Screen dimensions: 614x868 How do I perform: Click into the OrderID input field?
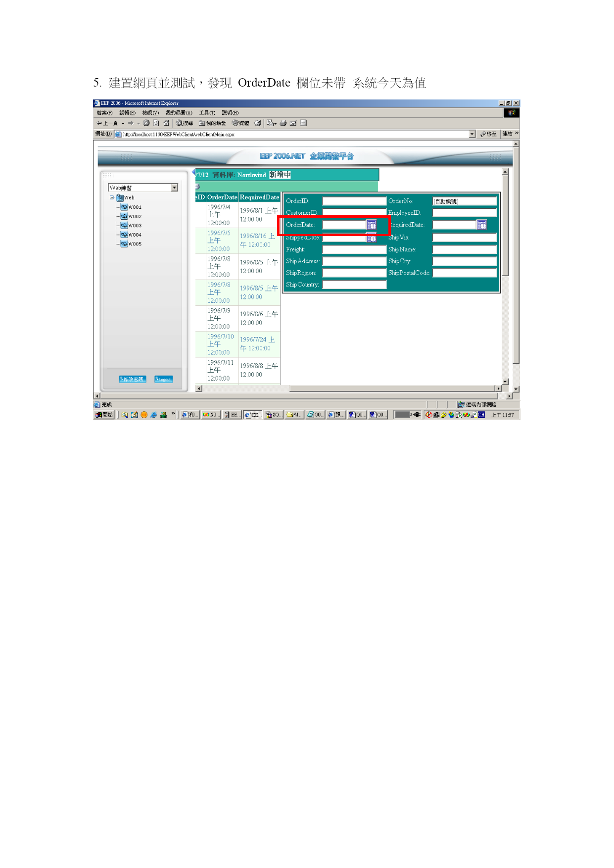point(354,201)
